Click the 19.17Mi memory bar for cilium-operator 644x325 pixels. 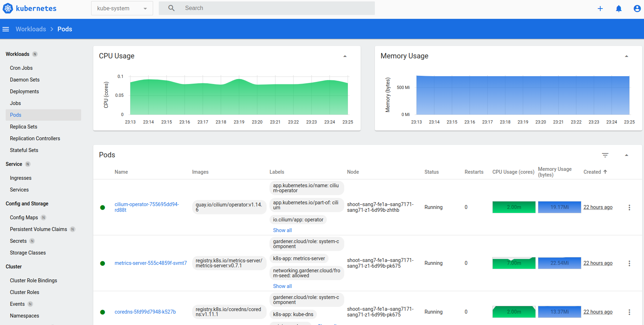(x=560, y=207)
